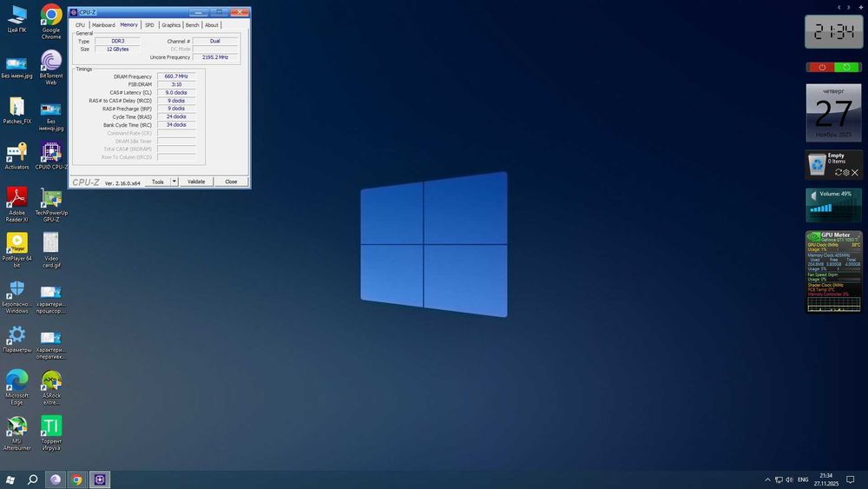Click the Tools button in CPU-Z
868x489 pixels.
[x=158, y=182]
